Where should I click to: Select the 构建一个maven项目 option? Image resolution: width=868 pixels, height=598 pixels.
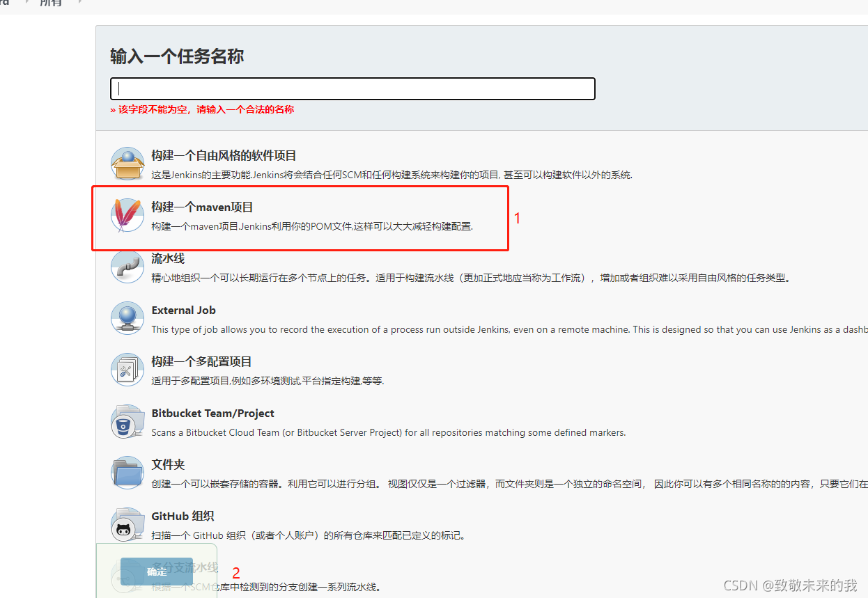pos(202,207)
